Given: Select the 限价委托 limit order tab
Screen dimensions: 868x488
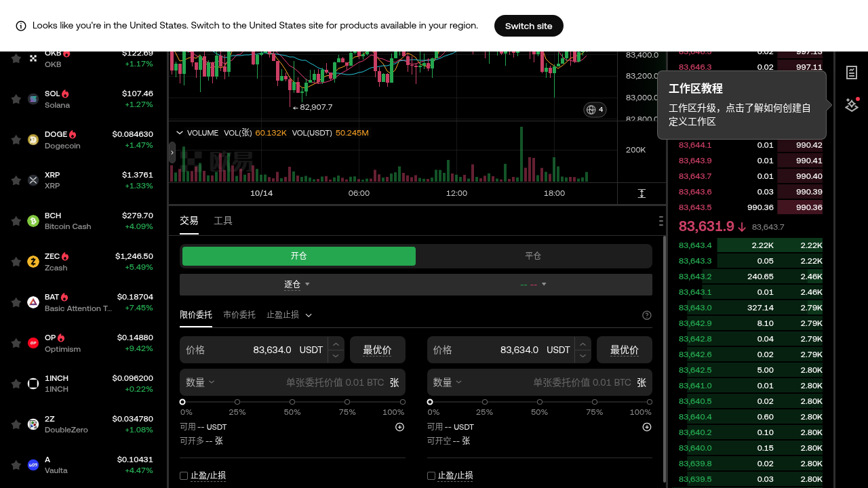Looking at the screenshot, I should [x=196, y=315].
